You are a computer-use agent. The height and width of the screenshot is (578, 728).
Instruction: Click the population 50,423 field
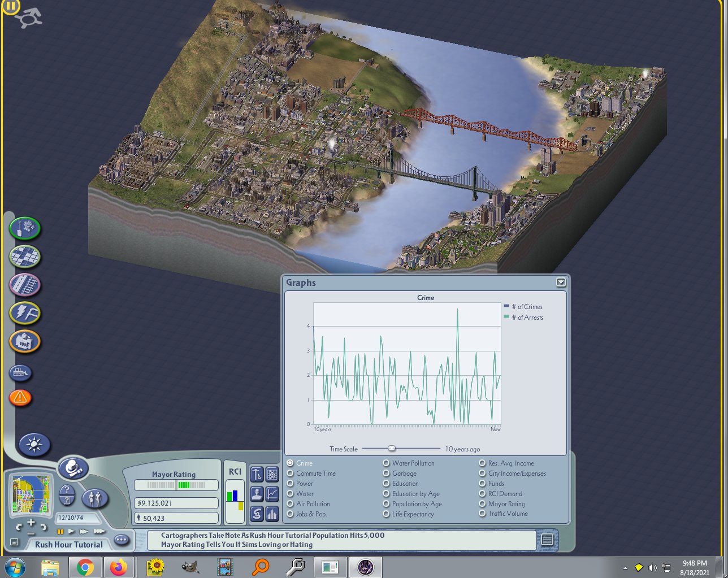pyautogui.click(x=176, y=518)
